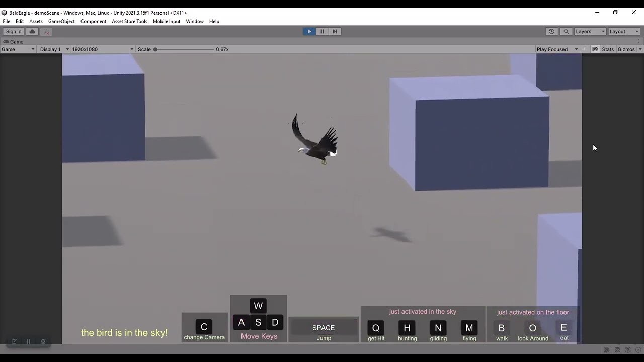Open Unity cloud services icon
This screenshot has width=644, height=362.
click(32, 31)
